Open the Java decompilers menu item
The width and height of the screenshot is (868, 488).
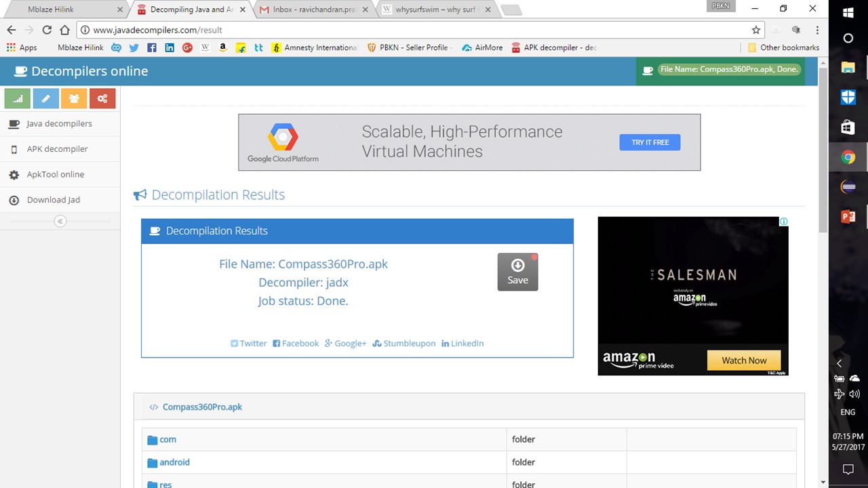(59, 123)
